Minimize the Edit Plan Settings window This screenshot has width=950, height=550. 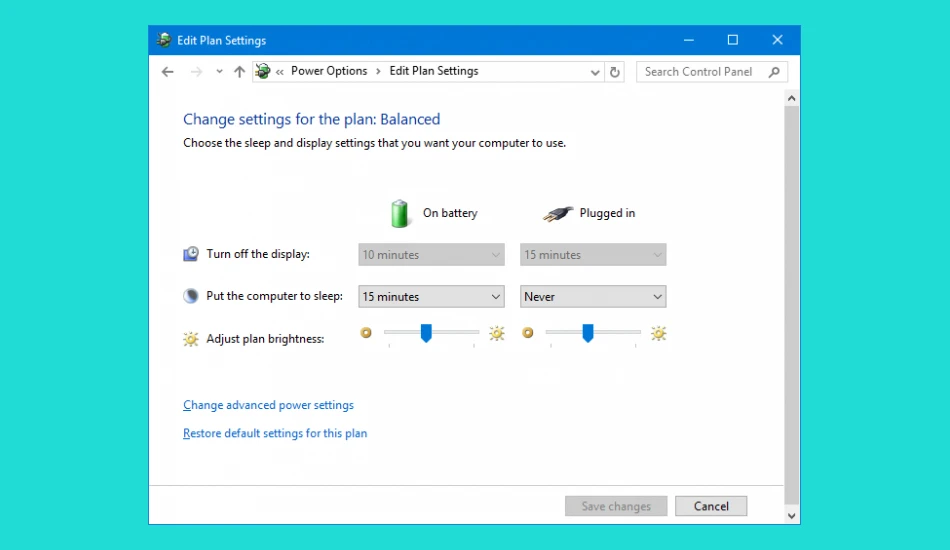click(689, 40)
